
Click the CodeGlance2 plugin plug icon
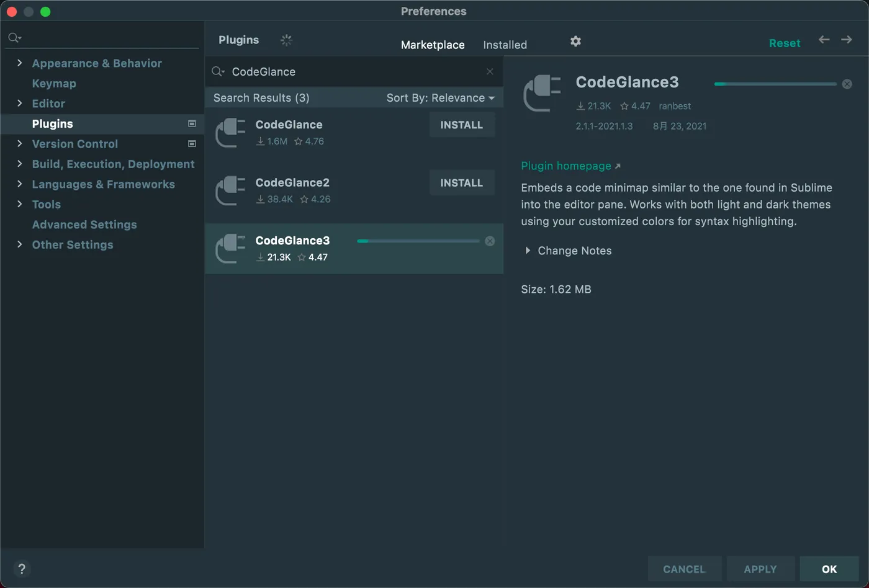point(230,190)
